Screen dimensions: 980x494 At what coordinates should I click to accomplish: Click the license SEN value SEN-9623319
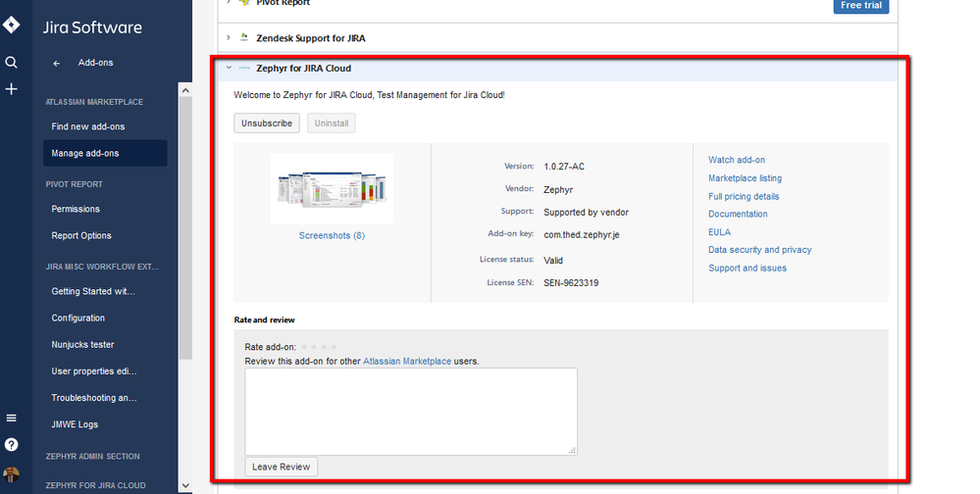coord(571,283)
